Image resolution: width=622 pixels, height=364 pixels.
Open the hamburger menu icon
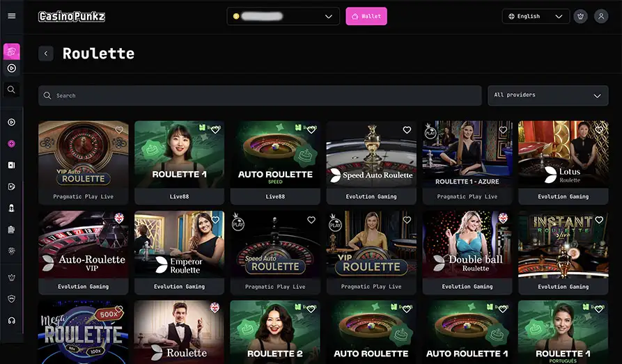pos(12,16)
